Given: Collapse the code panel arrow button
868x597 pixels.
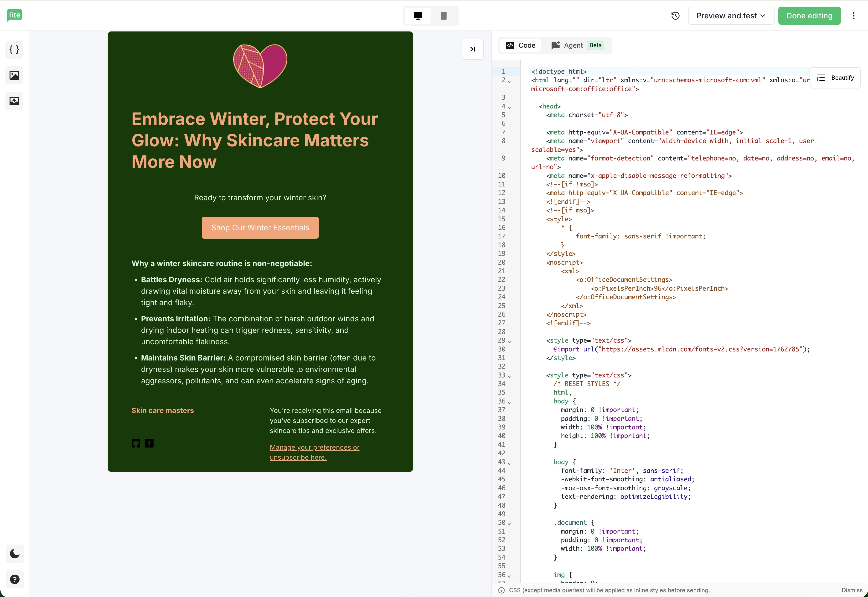Looking at the screenshot, I should 473,49.
